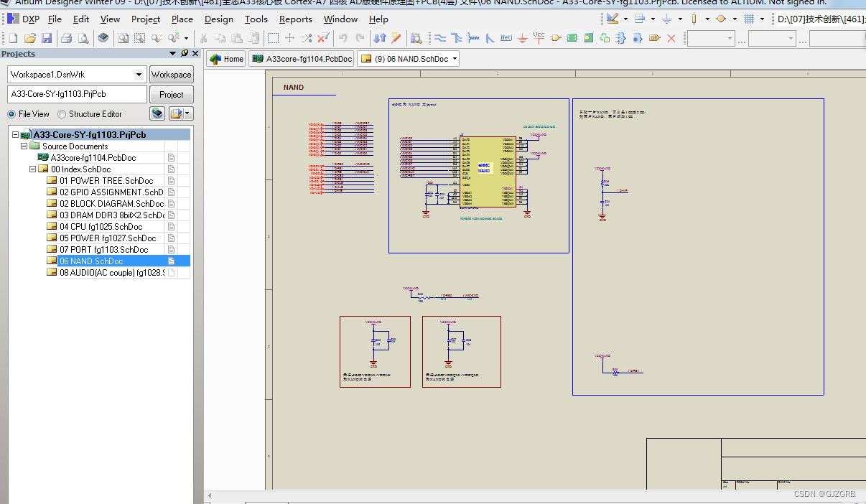Click the red X No ERC icon
Viewport: 866px width, 504px height.
pyautogui.click(x=671, y=38)
